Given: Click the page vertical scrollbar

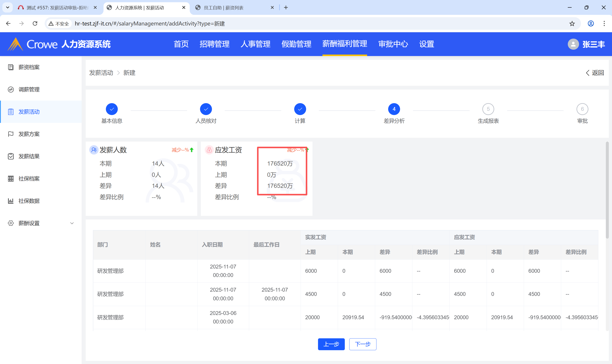Looking at the screenshot, I should point(607,190).
